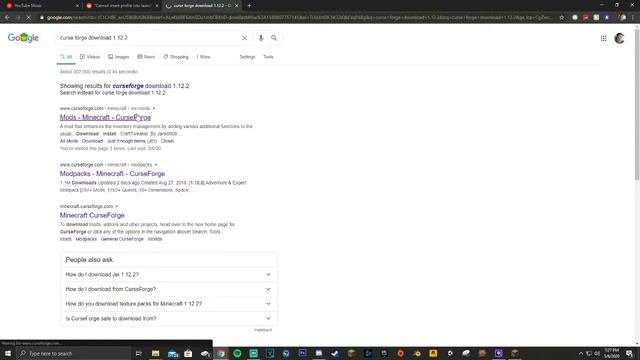Open the 'Mods - Minecraft - CurseForge' result
This screenshot has width=640, height=360.
(x=105, y=118)
